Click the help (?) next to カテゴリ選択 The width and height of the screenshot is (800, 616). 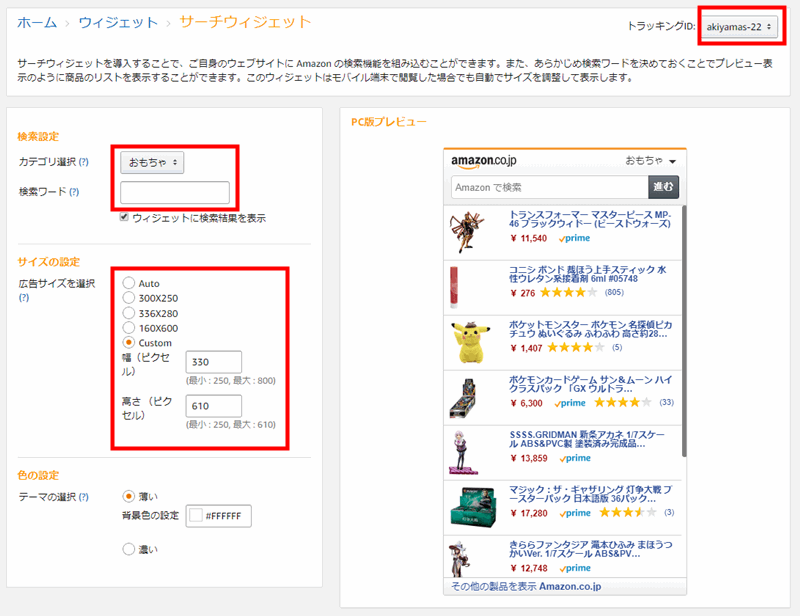point(84,162)
